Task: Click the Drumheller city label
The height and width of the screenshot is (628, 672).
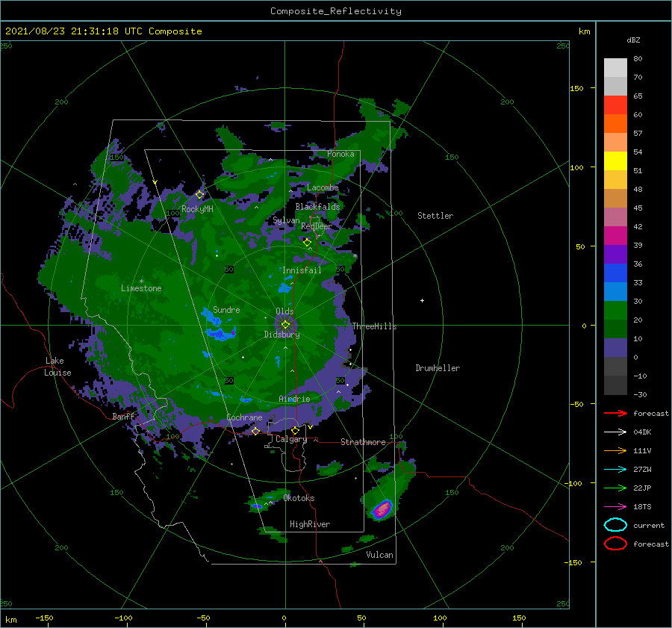Action: pyautogui.click(x=438, y=368)
